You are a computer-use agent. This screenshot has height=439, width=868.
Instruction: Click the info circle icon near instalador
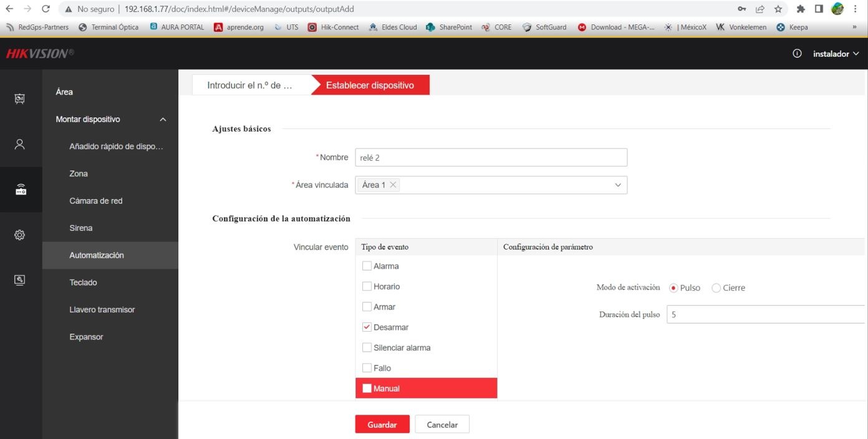point(797,54)
